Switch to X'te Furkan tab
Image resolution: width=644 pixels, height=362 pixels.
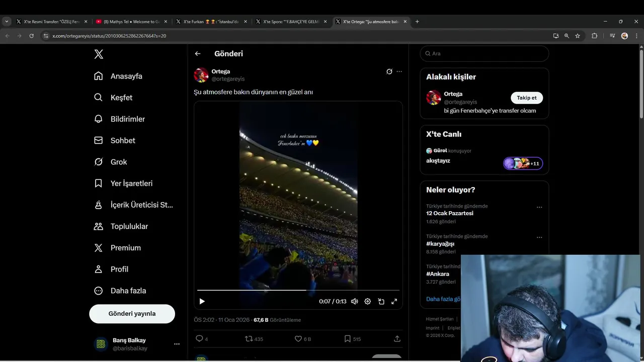(211, 22)
